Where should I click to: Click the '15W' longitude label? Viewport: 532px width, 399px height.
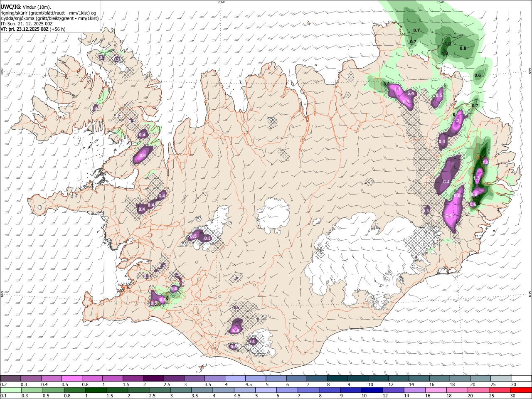click(440, 2)
